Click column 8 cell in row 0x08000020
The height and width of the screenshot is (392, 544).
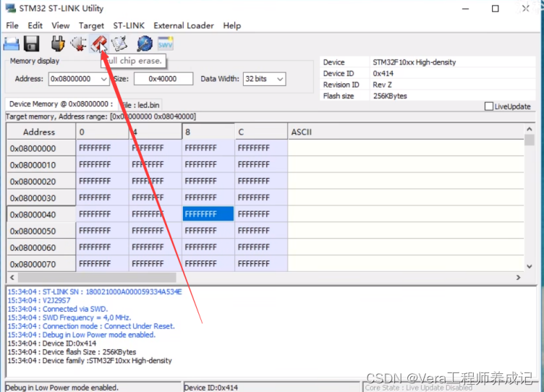[208, 181]
